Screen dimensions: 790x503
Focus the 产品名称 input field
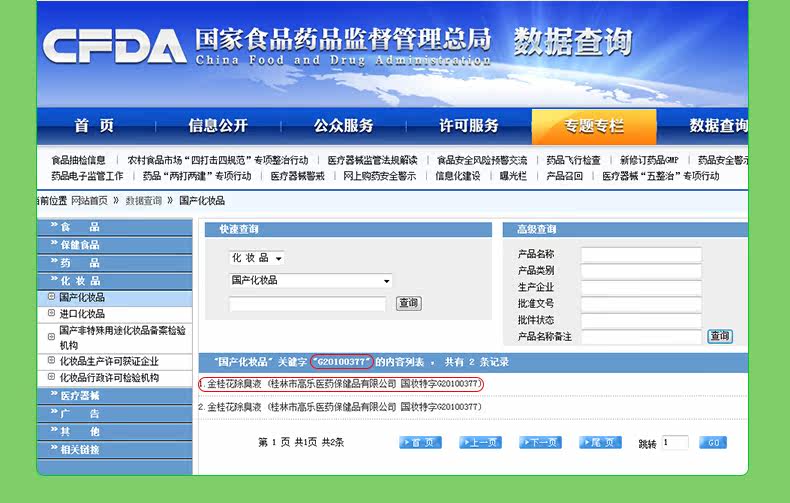click(x=641, y=255)
